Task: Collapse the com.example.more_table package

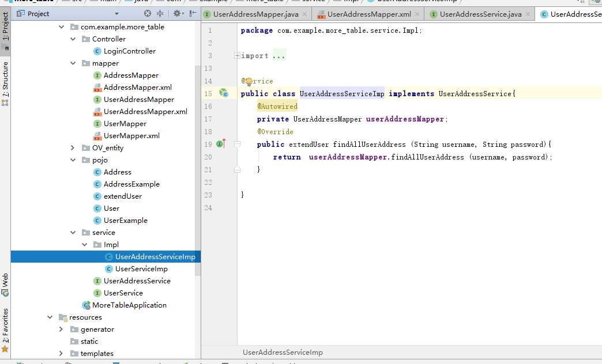Action: click(62, 27)
